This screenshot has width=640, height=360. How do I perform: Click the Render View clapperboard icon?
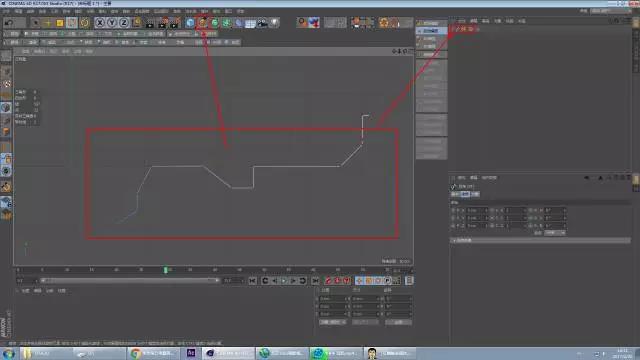pos(150,23)
